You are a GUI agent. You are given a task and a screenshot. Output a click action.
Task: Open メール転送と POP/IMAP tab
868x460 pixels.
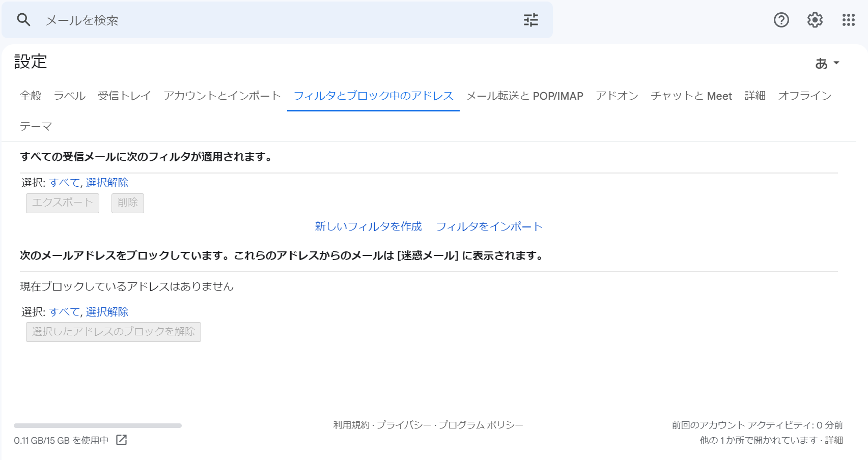[x=524, y=96]
